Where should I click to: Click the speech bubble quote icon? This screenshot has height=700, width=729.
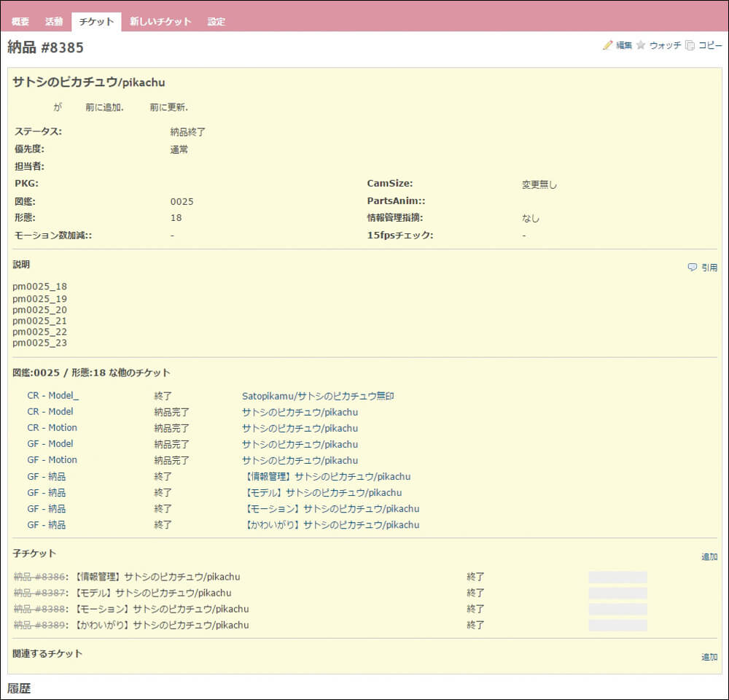(693, 267)
